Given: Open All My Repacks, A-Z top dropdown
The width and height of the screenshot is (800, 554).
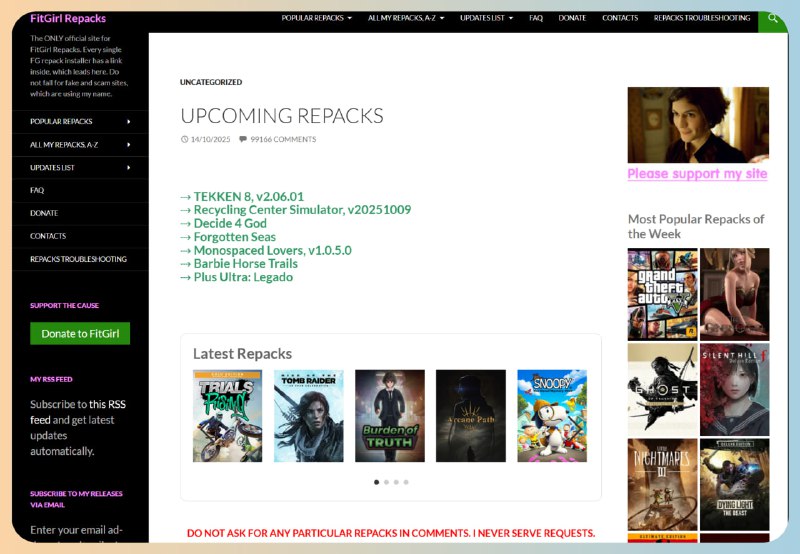Looking at the screenshot, I should [406, 18].
